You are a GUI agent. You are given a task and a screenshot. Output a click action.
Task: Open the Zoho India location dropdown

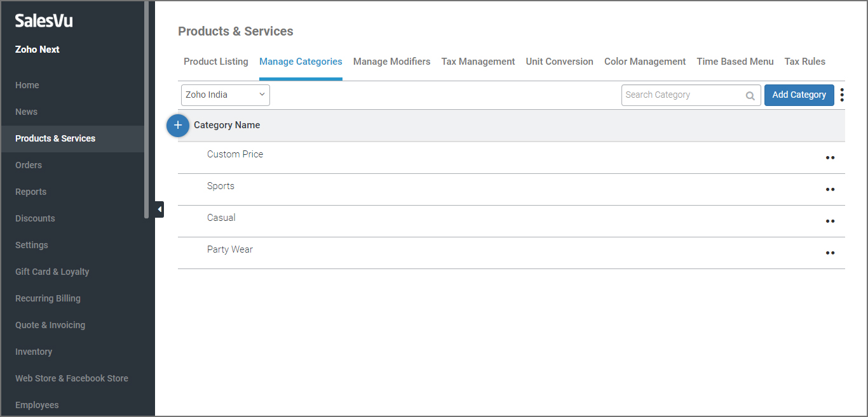tap(226, 95)
